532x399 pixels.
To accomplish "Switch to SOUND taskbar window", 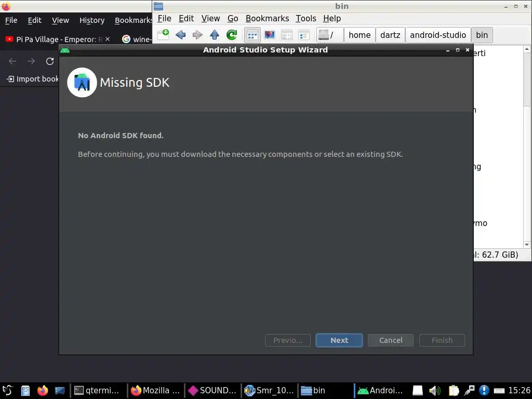I will (212, 390).
